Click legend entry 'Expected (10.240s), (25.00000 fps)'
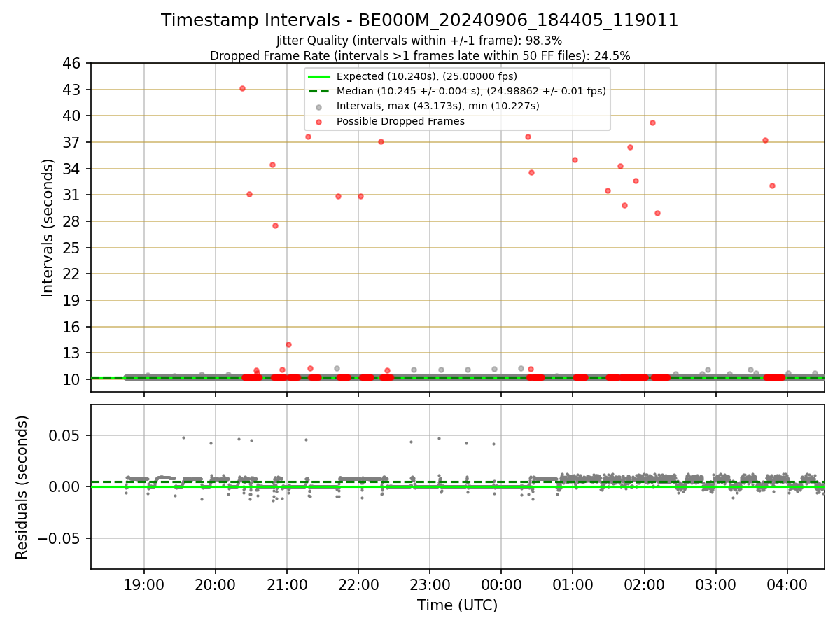 427,76
